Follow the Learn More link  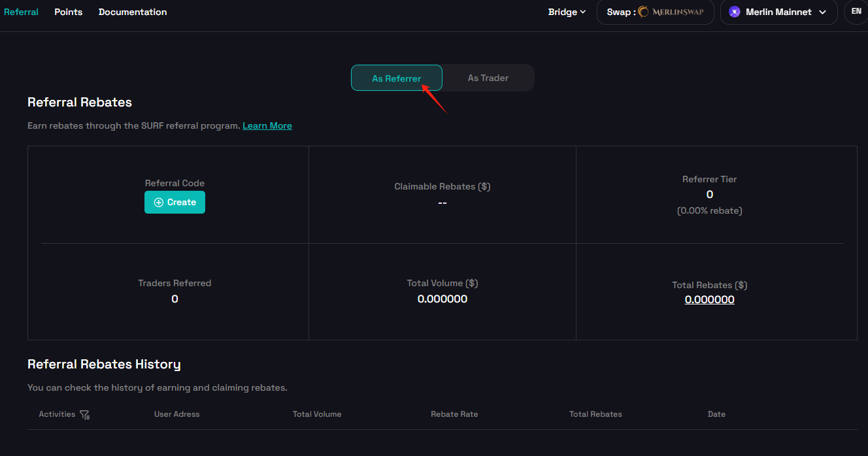coord(267,125)
